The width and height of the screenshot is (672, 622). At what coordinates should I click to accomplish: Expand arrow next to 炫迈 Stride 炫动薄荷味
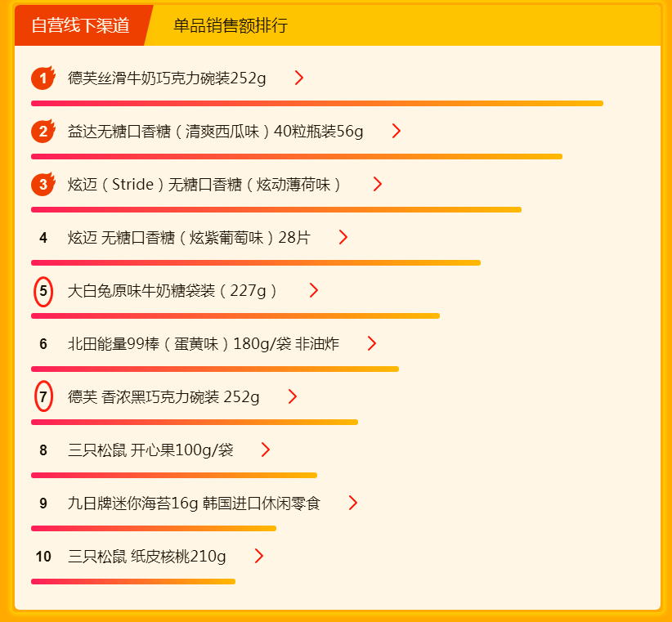[378, 184]
